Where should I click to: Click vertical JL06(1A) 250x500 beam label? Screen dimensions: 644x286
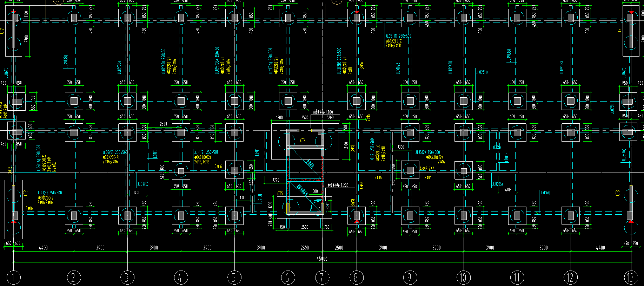pos(38,157)
